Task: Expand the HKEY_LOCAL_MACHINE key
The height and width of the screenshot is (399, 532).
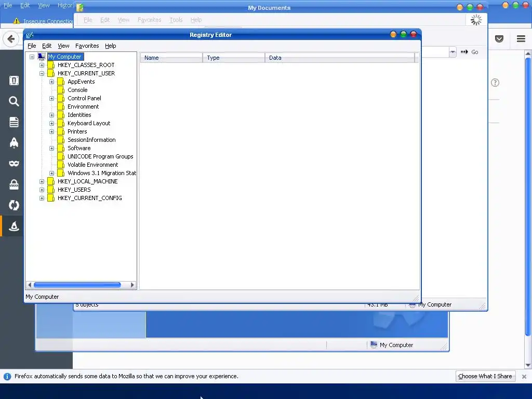Action: 42,181
